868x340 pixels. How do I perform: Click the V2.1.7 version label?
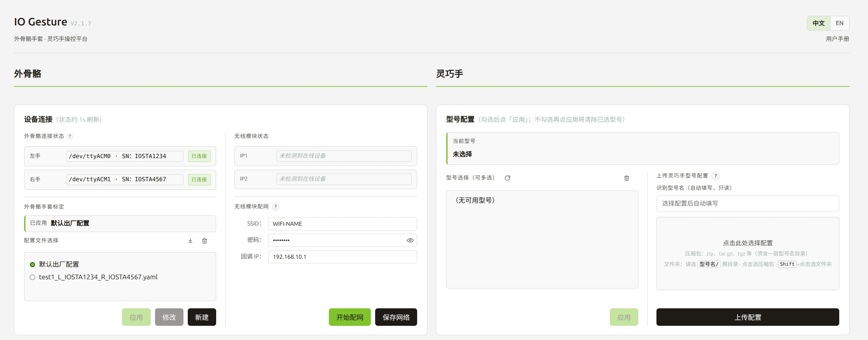(x=81, y=23)
